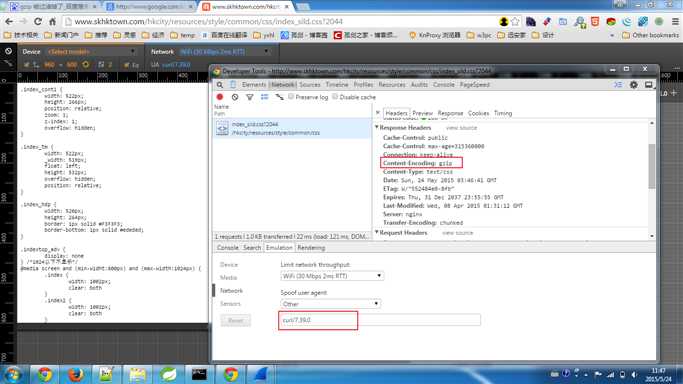Click the DevTools dock-side icon
Image resolution: width=683 pixels, height=384 pixels.
(649, 85)
